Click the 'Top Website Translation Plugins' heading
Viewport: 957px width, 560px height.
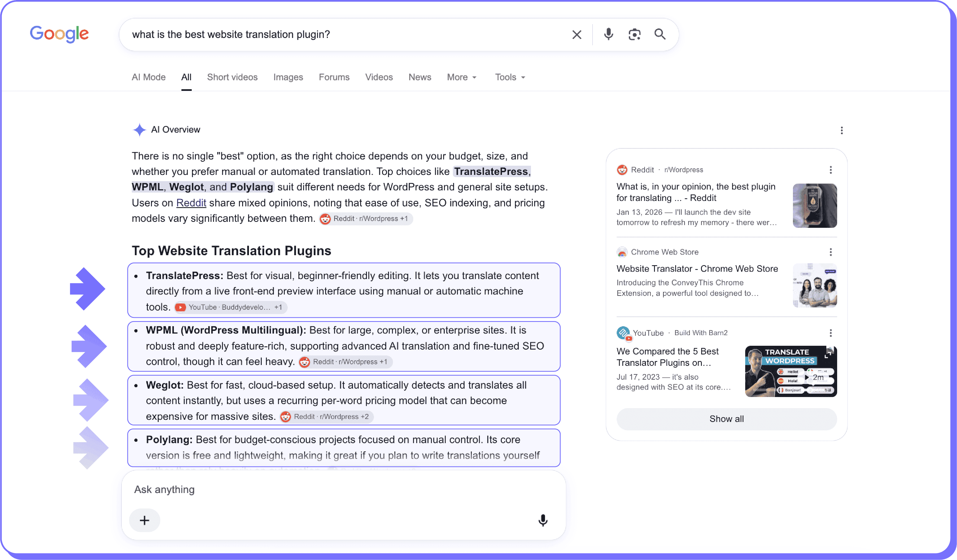point(231,251)
